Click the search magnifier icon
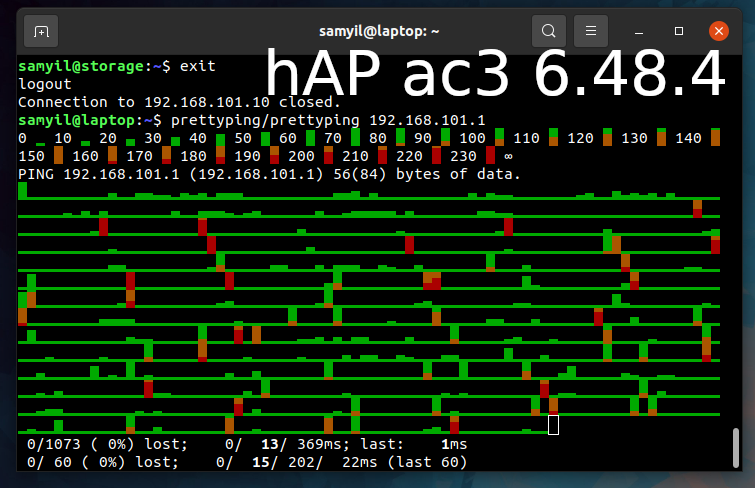 click(548, 31)
